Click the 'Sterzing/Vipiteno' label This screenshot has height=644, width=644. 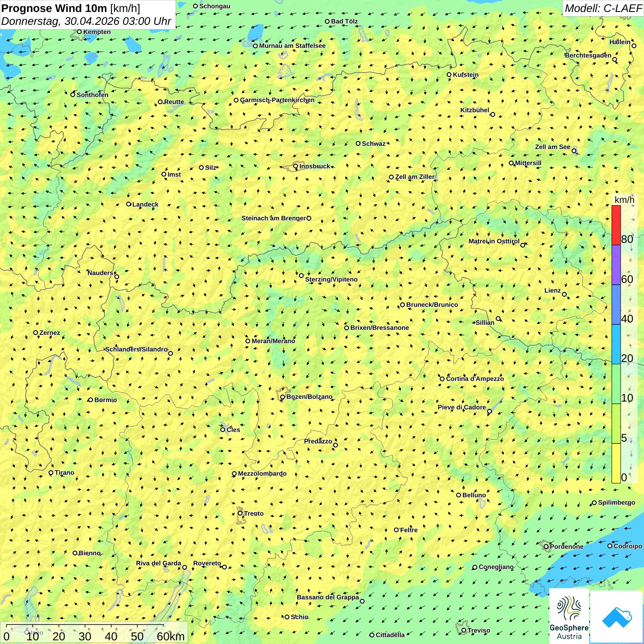(331, 279)
